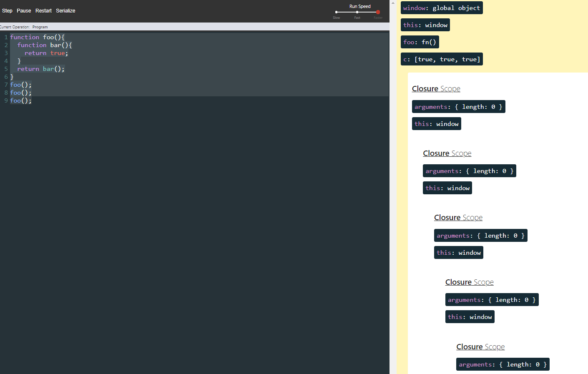
Task: Set run speed to Fast
Action: (357, 12)
